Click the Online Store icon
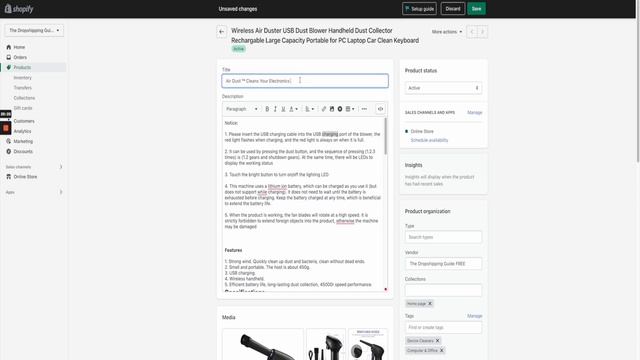The height and width of the screenshot is (360, 640). 9,177
